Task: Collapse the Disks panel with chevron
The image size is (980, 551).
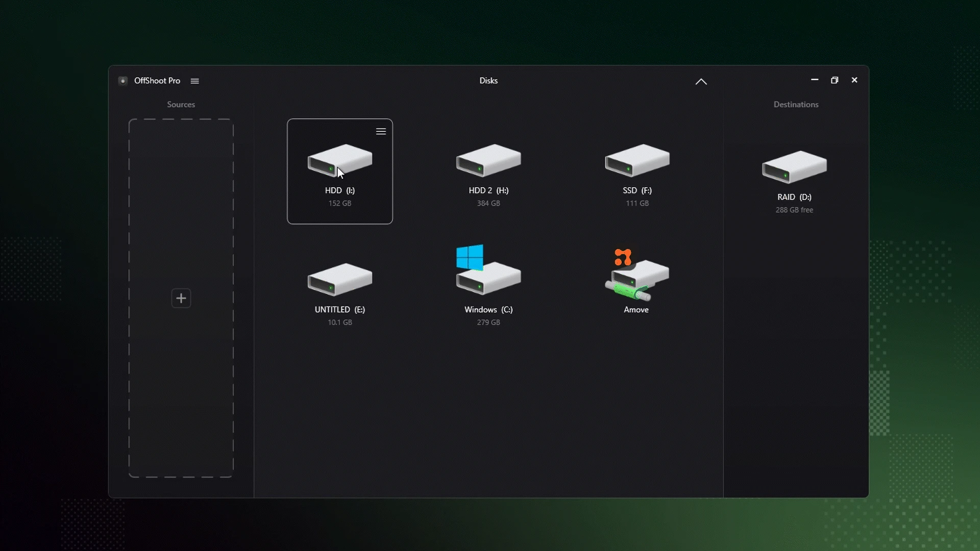Action: point(701,82)
